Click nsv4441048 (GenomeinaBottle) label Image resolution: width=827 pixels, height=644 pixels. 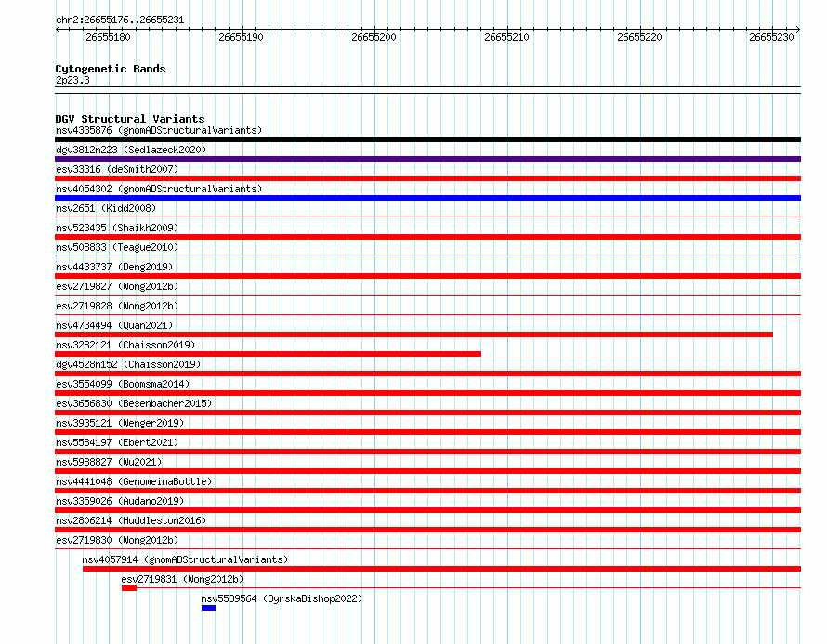coord(134,481)
